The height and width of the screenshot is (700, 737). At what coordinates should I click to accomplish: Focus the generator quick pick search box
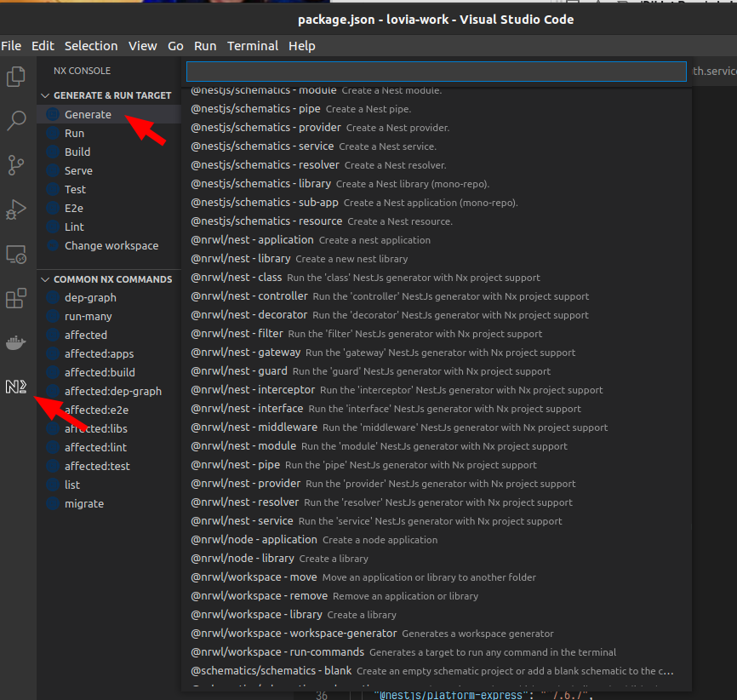tap(437, 72)
